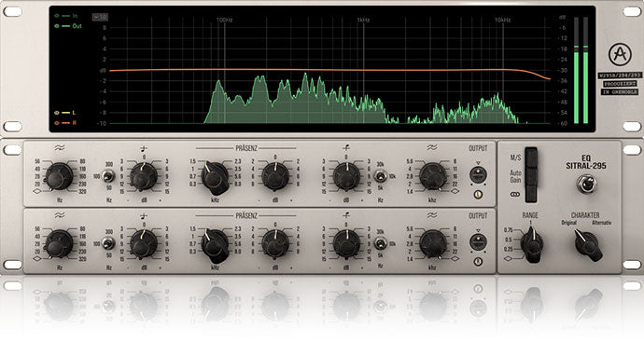Click the chain link icon label
This screenshot has width=644, height=343.
(x=515, y=194)
